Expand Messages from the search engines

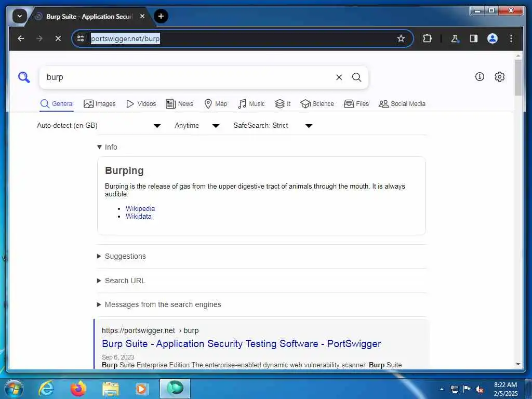(159, 304)
